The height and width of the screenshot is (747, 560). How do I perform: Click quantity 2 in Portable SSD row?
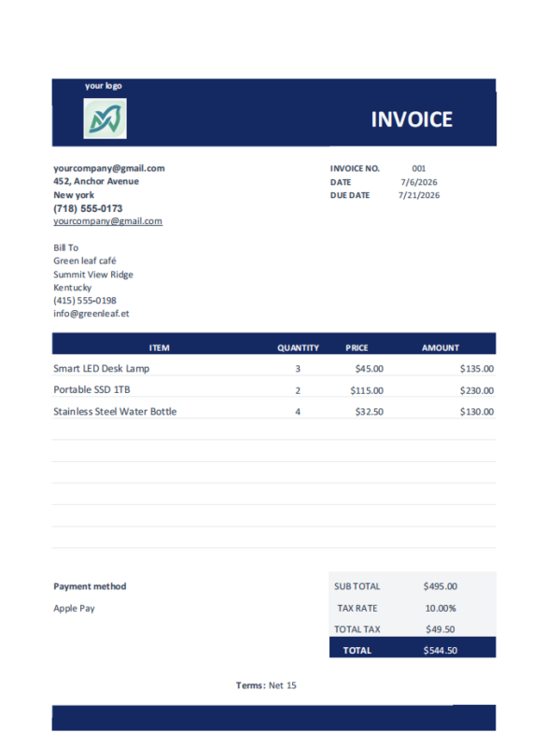pos(298,390)
